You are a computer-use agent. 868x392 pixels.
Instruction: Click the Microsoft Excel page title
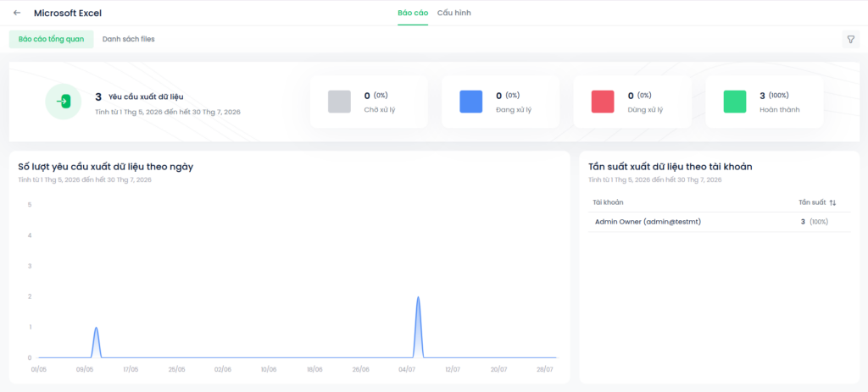pyautogui.click(x=68, y=13)
